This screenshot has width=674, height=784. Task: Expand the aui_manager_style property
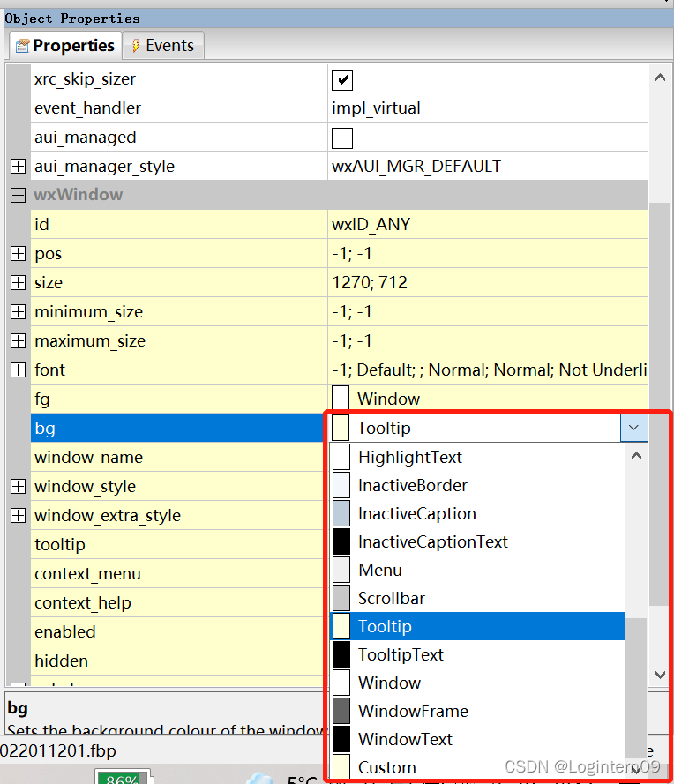pos(18,166)
